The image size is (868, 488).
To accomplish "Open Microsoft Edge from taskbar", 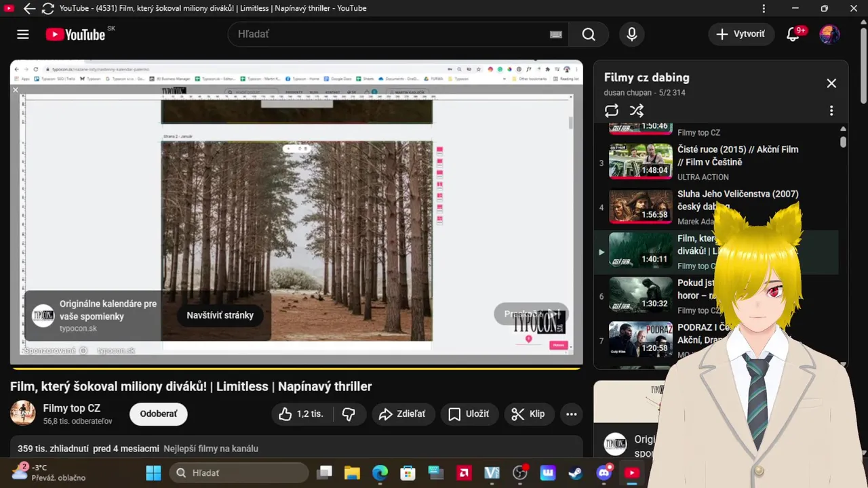I will point(380,472).
